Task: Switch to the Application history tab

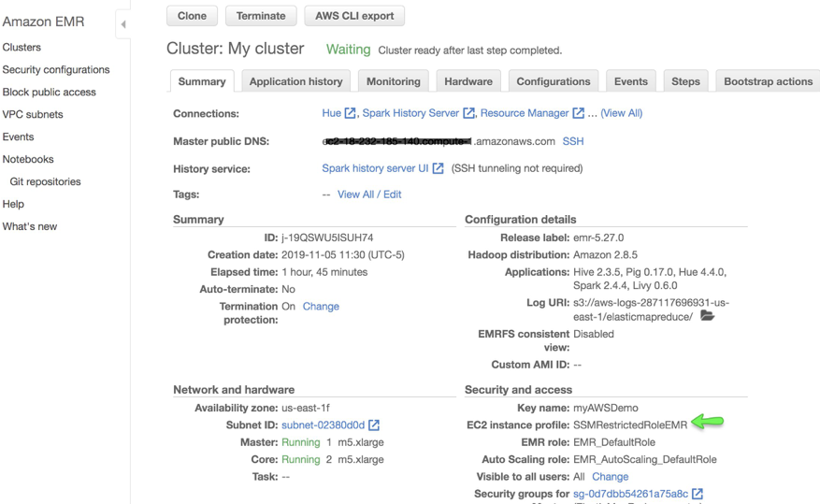Action: point(296,81)
